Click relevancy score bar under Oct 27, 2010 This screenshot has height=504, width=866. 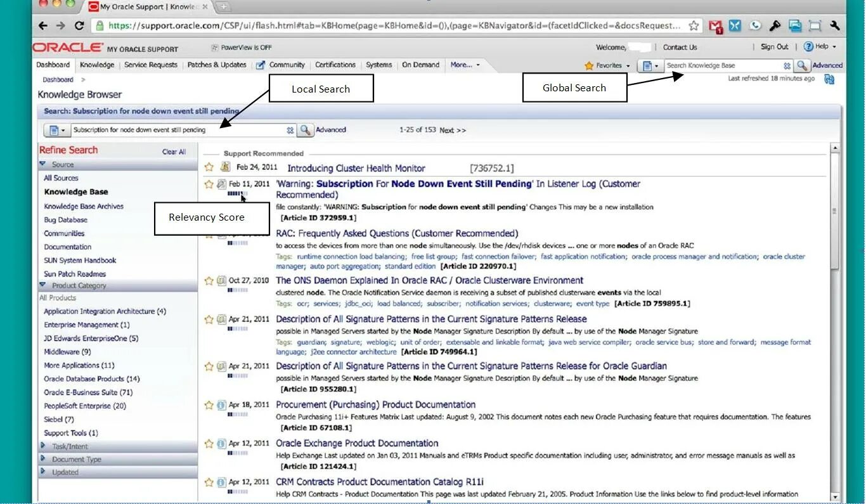tap(237, 290)
